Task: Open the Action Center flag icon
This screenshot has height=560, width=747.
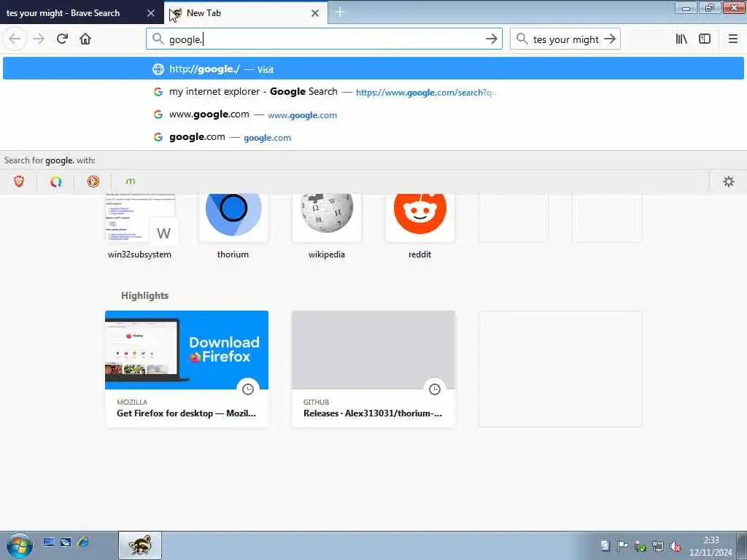Action: pos(622,546)
